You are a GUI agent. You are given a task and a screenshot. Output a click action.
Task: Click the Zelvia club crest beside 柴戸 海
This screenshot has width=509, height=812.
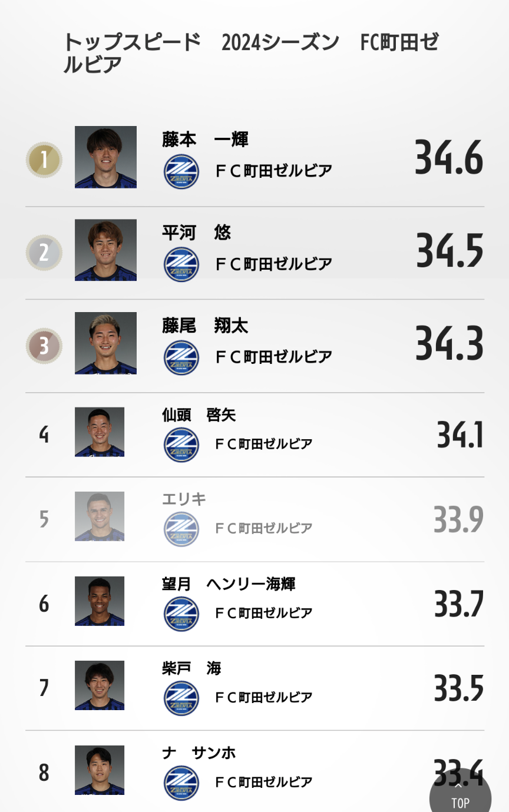click(x=181, y=698)
